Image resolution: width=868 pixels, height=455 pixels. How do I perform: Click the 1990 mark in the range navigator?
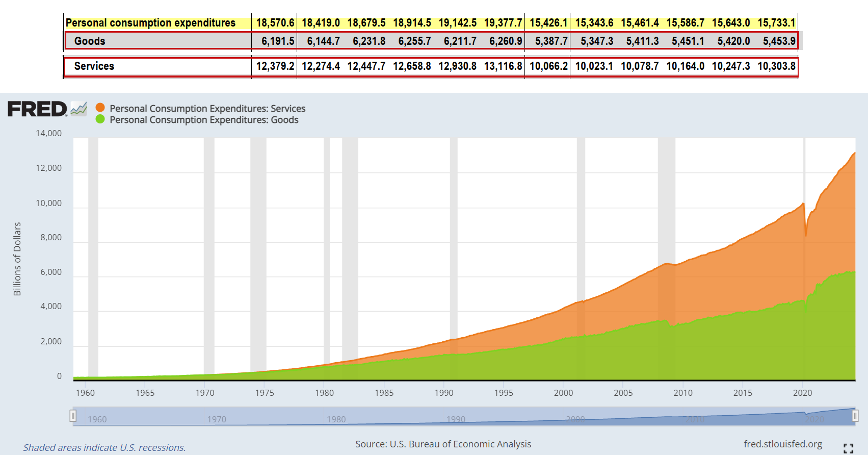point(456,419)
